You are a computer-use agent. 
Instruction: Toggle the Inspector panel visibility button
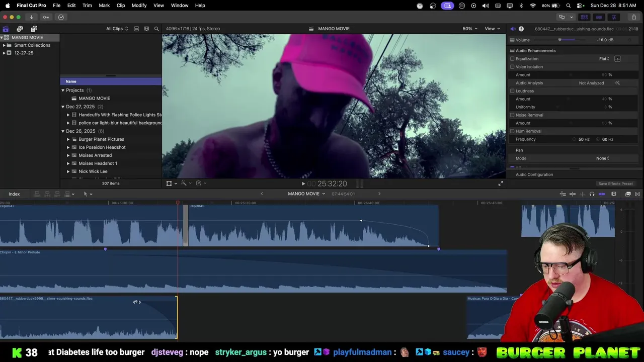click(613, 17)
